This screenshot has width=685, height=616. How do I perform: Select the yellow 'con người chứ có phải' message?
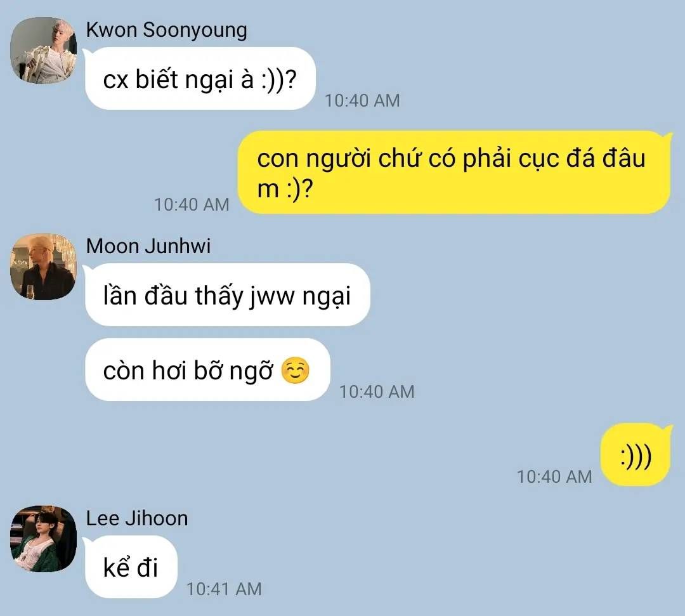click(453, 173)
